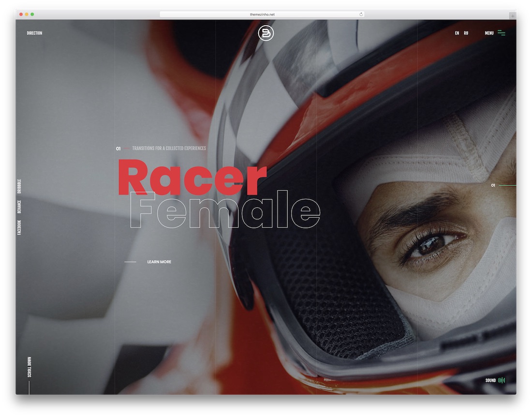This screenshot has height=417, width=532.
Task: Click the DIRECTION label at top left
Action: (34, 32)
